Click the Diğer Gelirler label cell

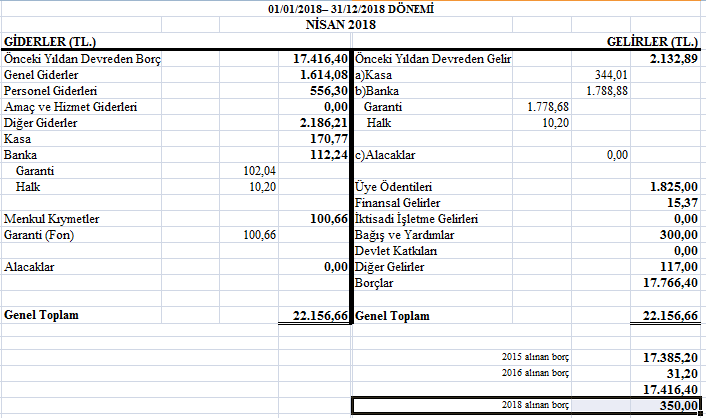(389, 267)
